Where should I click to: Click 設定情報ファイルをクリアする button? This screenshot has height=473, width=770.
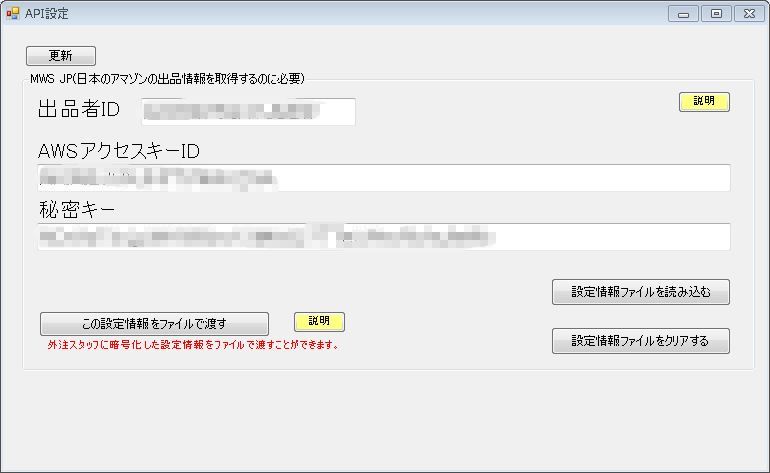coord(641,341)
